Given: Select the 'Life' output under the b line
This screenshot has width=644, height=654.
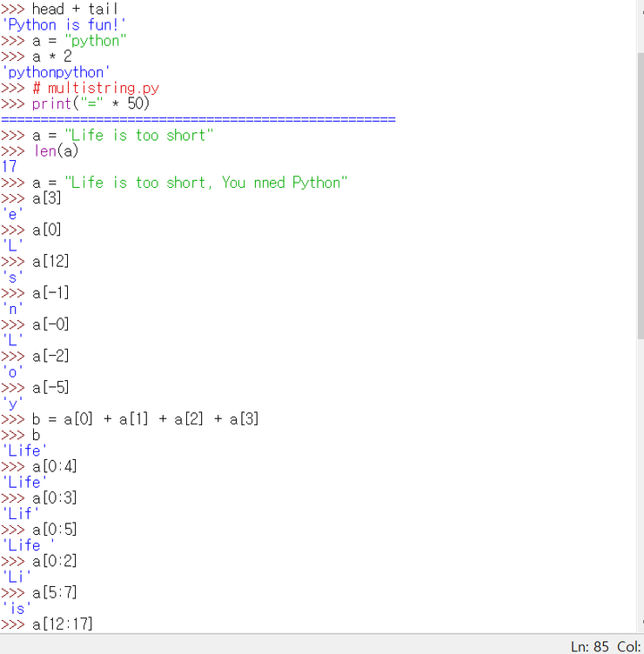Looking at the screenshot, I should coord(24,450).
